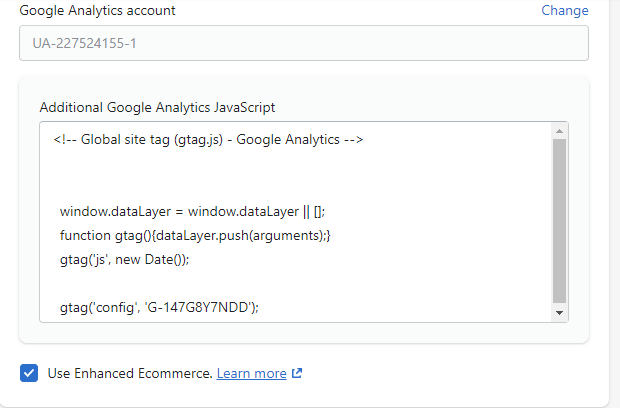This screenshot has height=408, width=620.
Task: Click the scrollbar track below the thumb
Action: coord(559,304)
